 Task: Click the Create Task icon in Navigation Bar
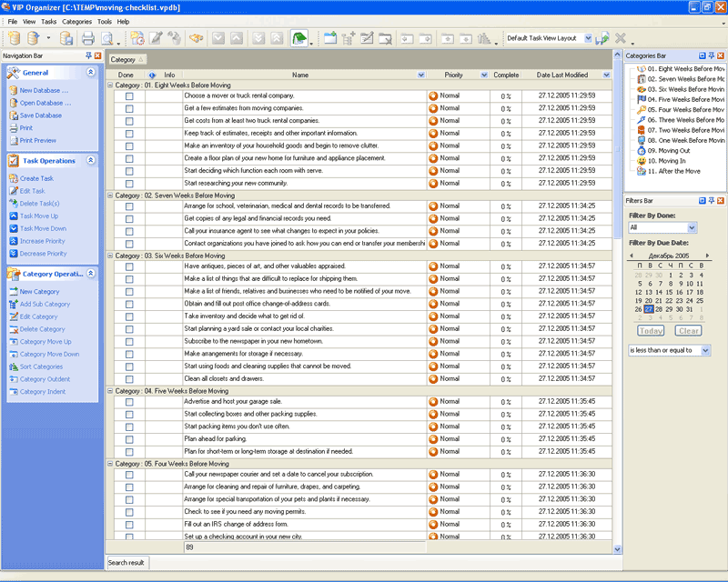13,178
